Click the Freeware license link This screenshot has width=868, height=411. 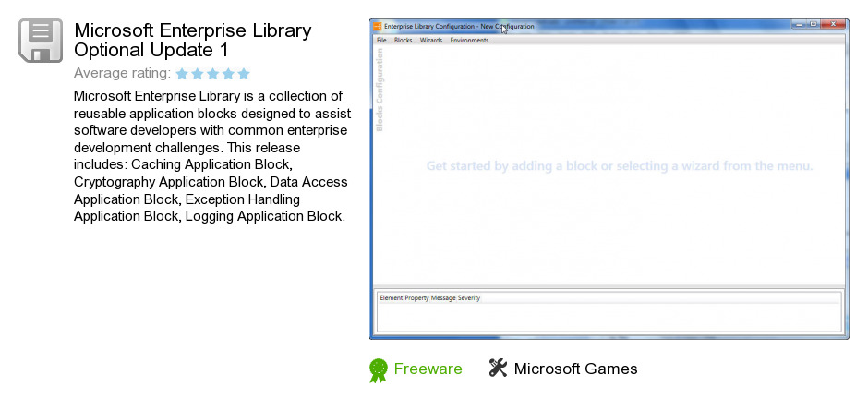(x=428, y=369)
